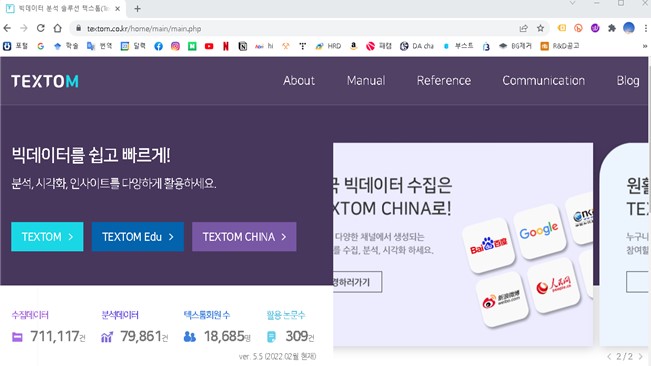Click the yellow extension icon in toolbar
651x366 pixels.
pyautogui.click(x=562, y=28)
